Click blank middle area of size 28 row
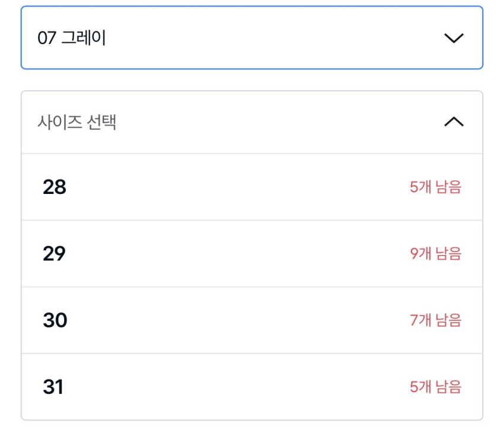This screenshot has height=446, width=504. 237,187
